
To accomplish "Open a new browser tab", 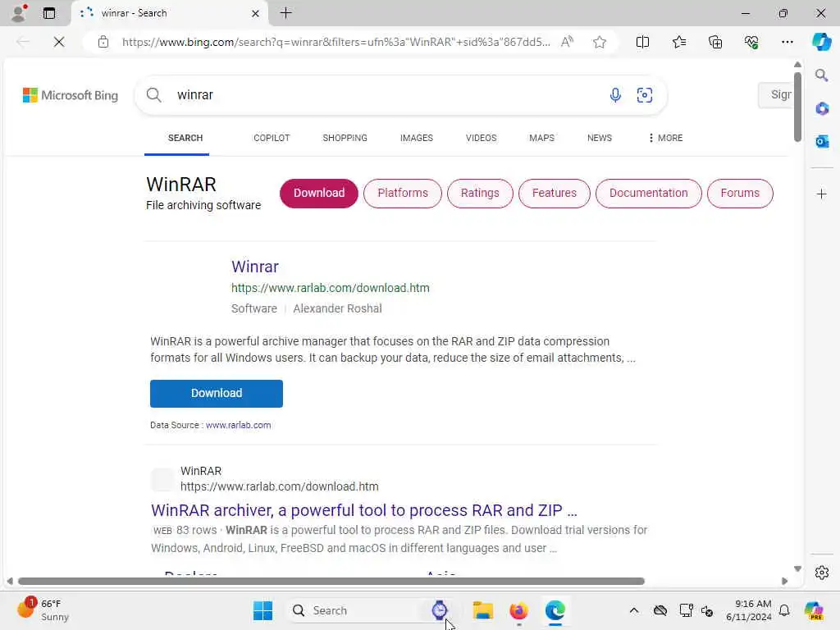I will pyautogui.click(x=286, y=13).
